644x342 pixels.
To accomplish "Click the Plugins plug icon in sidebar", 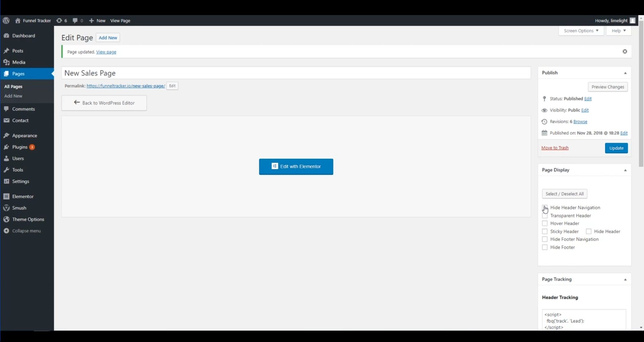I will [x=6, y=147].
